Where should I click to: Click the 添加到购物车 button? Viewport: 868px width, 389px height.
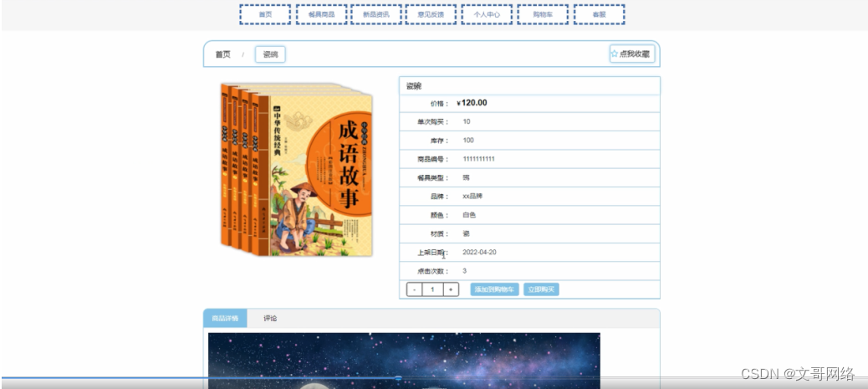coord(494,289)
